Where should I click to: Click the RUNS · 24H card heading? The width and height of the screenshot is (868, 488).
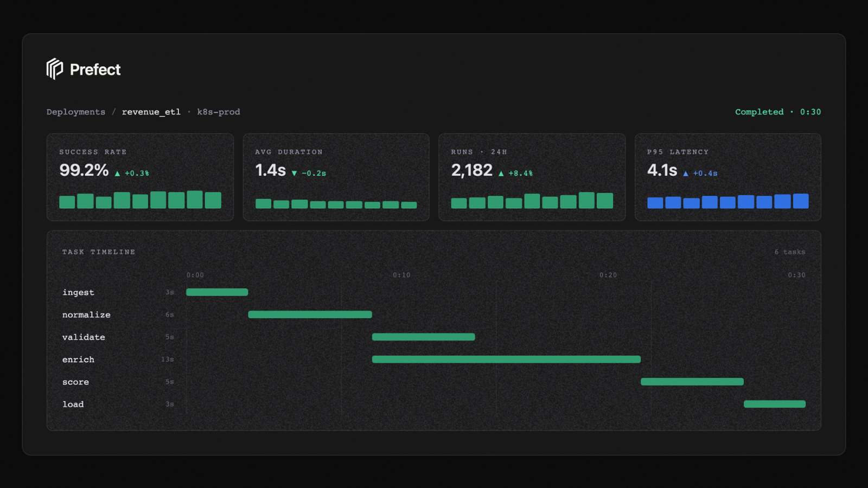(x=479, y=152)
